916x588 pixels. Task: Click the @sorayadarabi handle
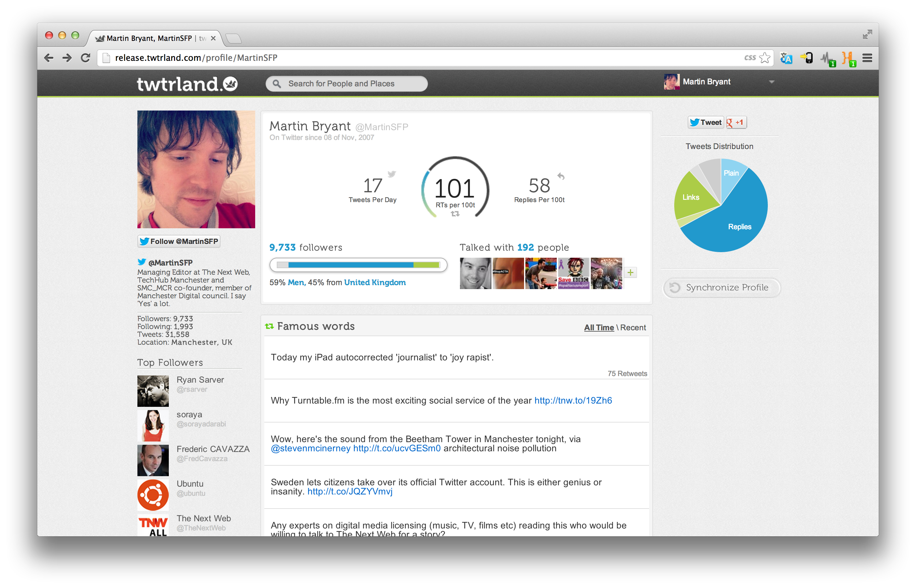point(201,424)
